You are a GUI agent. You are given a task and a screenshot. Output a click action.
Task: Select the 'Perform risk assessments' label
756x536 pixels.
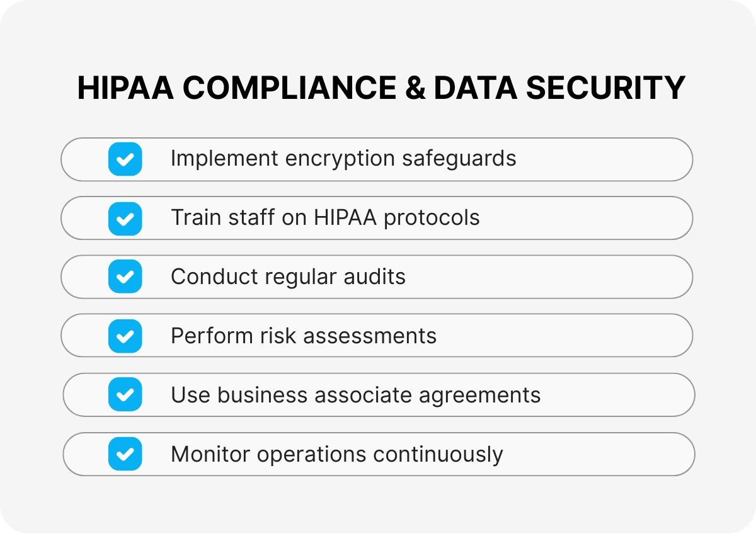[x=303, y=336]
